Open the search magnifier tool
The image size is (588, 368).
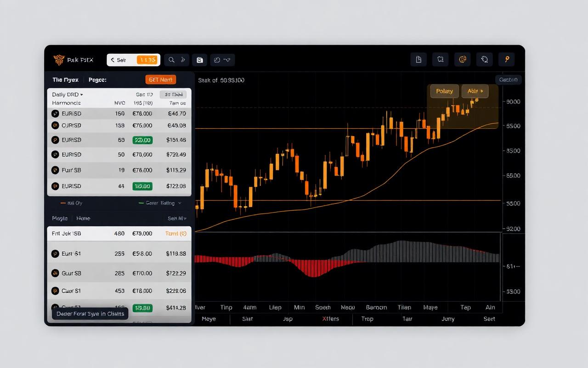[171, 60]
